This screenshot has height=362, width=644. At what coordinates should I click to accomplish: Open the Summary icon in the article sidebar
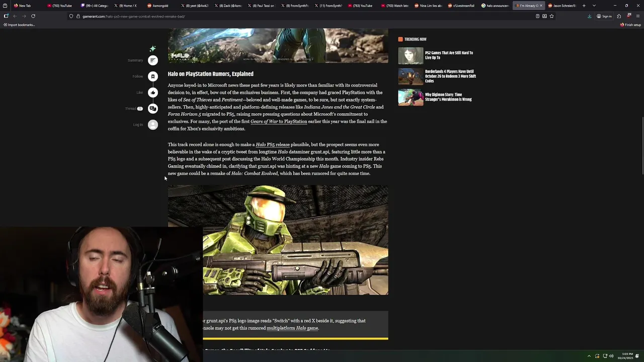pos(153,60)
